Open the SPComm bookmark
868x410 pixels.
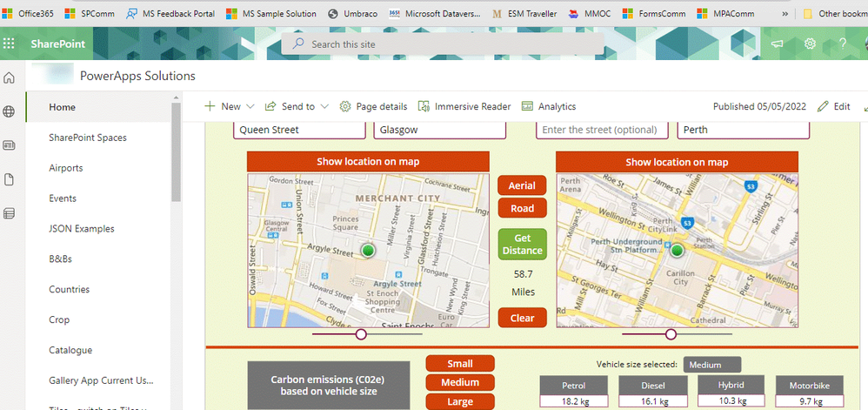coord(90,13)
